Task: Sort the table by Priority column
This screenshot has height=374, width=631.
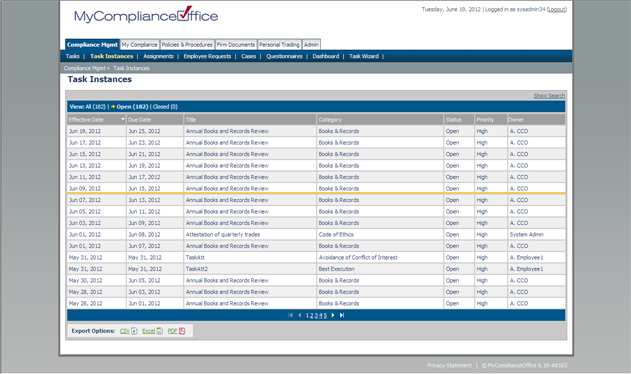Action: click(485, 120)
